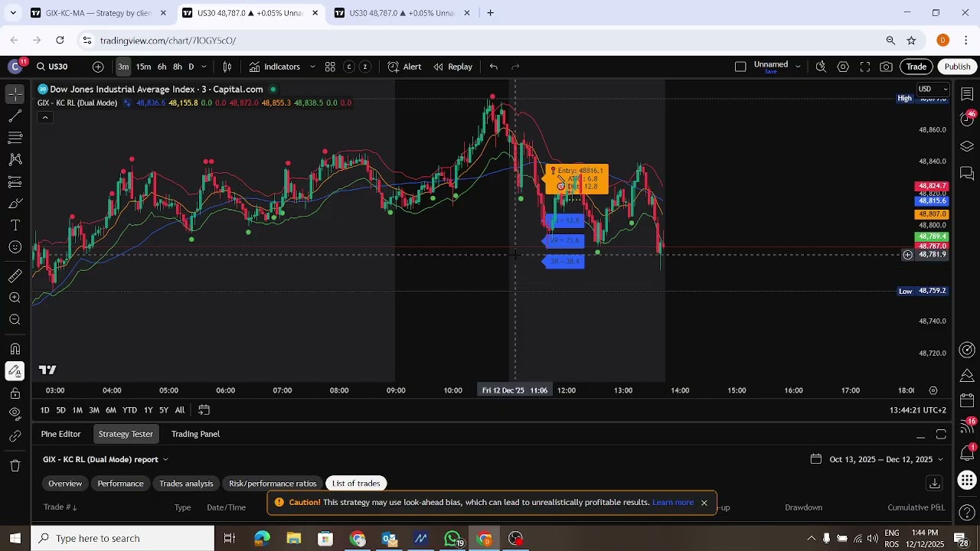Click the trash remove objects icon
Viewport: 980px width, 551px height.
click(x=15, y=465)
